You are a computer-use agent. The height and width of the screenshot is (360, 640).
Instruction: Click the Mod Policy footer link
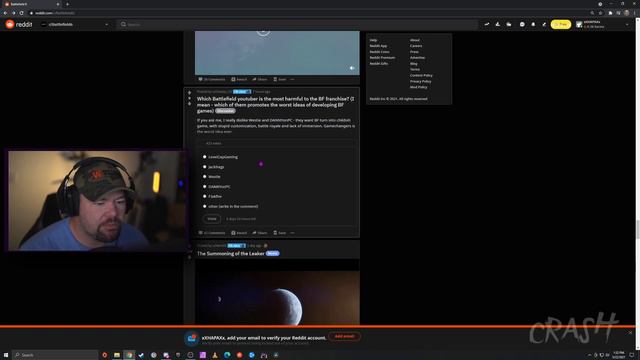tap(418, 87)
